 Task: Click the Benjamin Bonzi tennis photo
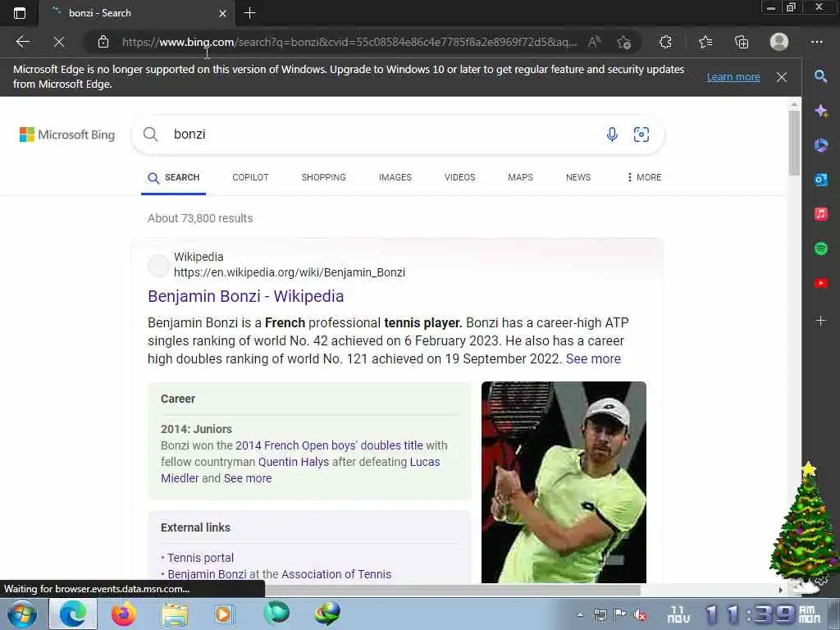564,482
